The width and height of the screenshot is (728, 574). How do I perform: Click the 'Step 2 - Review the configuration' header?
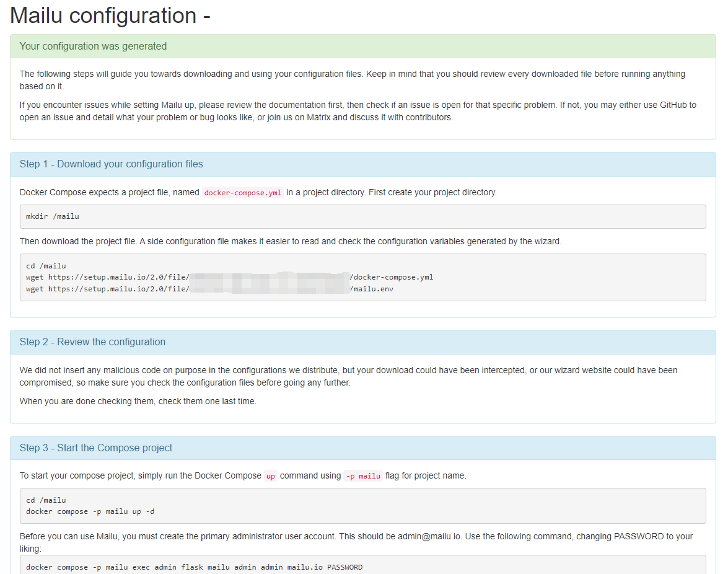pos(92,342)
